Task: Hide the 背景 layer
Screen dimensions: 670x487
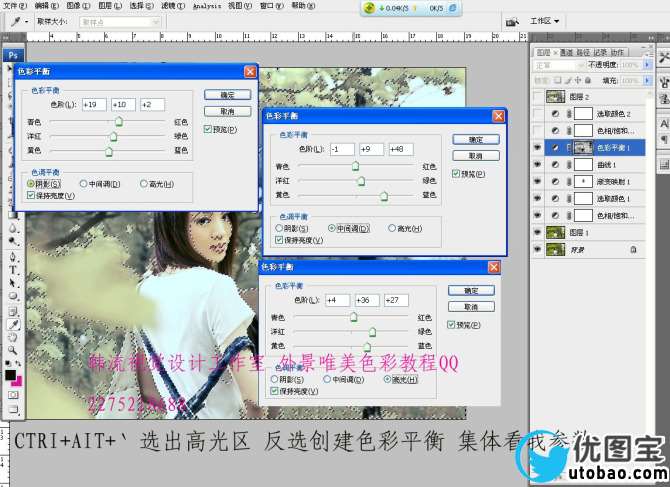Action: 538,249
